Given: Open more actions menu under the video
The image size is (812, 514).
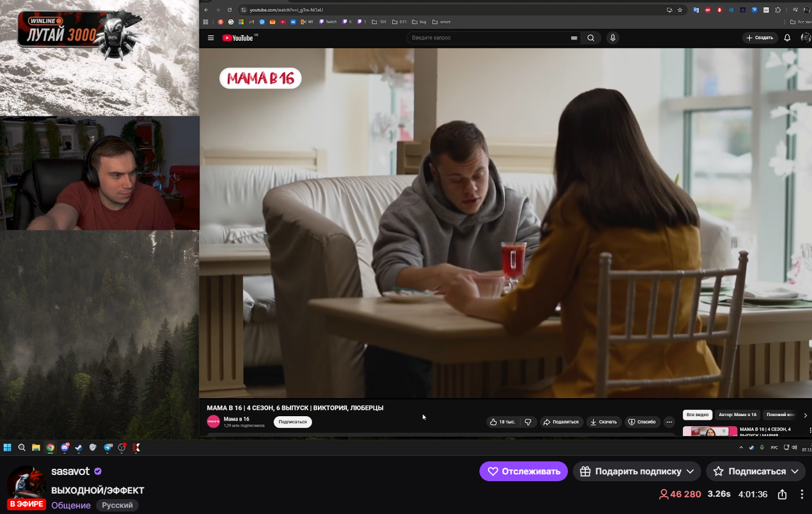Looking at the screenshot, I should 669,422.
